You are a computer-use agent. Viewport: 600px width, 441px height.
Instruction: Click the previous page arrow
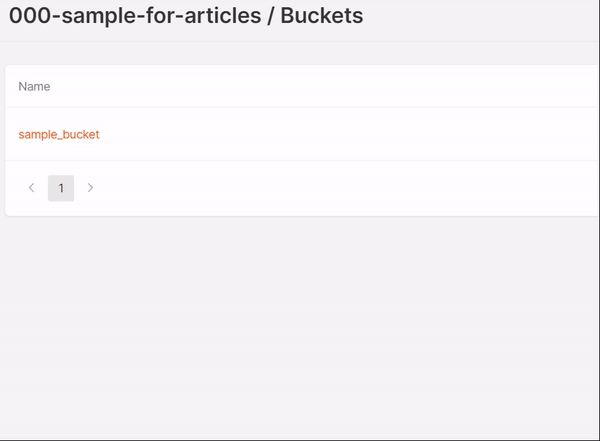31,188
